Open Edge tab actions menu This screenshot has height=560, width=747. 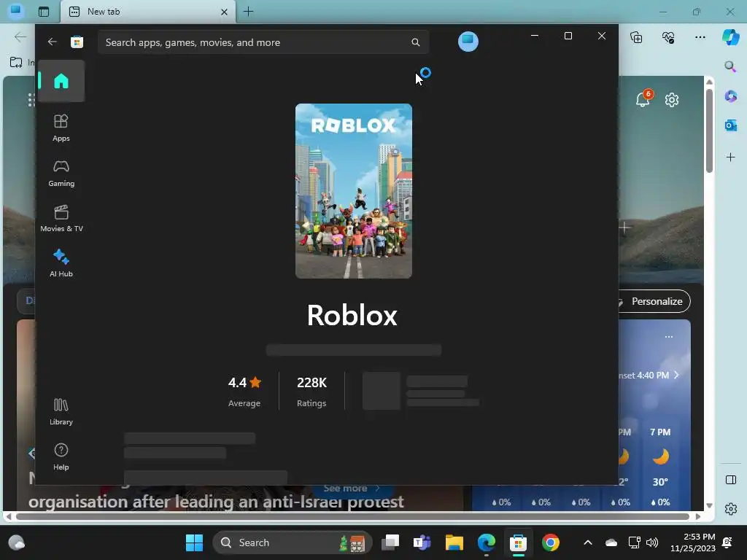44,12
